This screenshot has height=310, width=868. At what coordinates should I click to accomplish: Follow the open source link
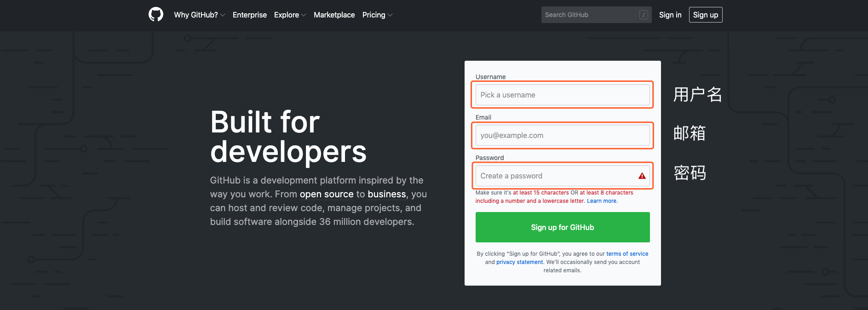click(x=327, y=194)
